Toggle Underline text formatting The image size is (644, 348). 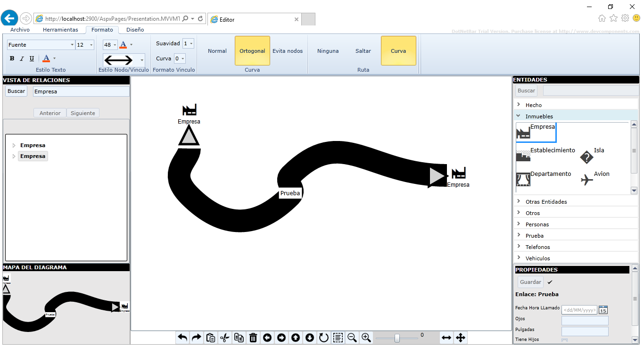click(32, 58)
